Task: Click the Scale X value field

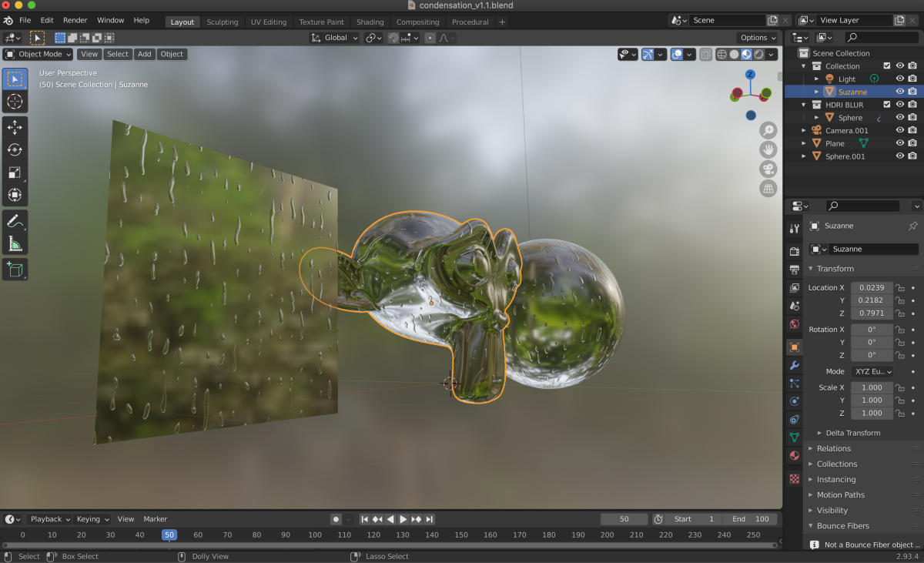Action: pyautogui.click(x=872, y=387)
